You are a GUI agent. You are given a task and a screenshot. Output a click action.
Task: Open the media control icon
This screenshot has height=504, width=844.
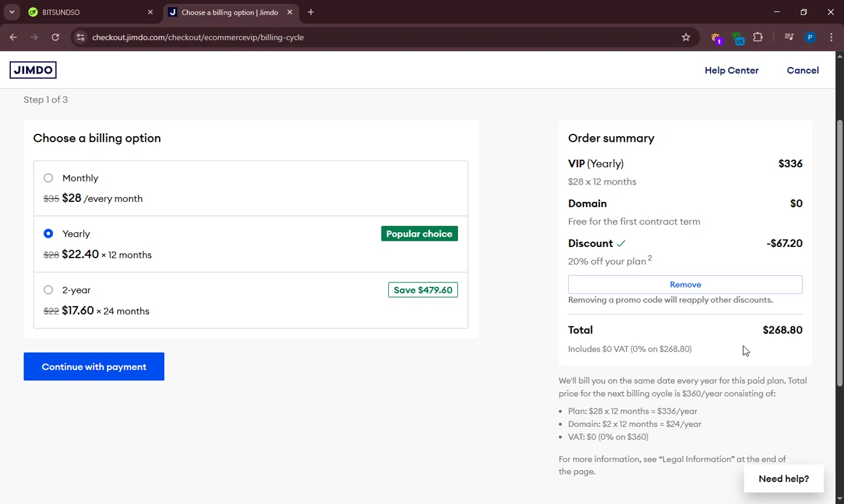789,37
